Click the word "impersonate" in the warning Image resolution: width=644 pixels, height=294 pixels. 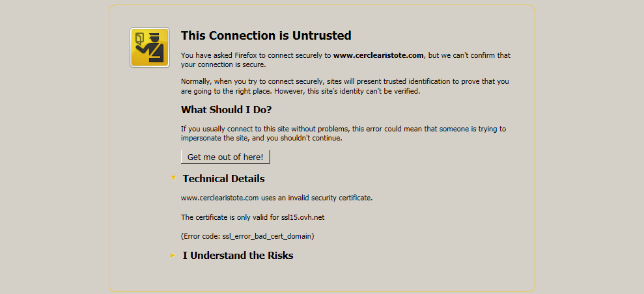click(x=202, y=138)
